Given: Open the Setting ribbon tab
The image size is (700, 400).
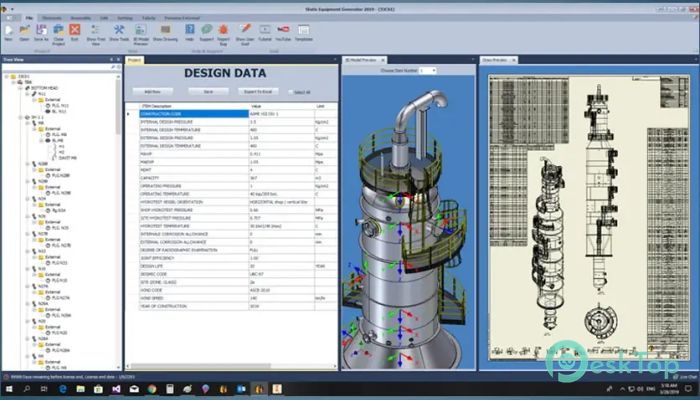Looking at the screenshot, I should (x=125, y=17).
